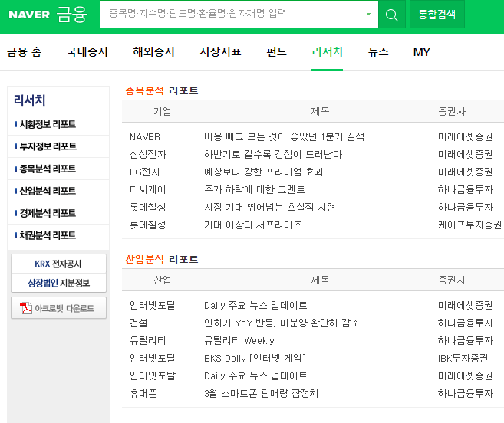Screen dimensions: 504x423
Task: Click the Acrobat PDF download icon
Action: click(26, 308)
